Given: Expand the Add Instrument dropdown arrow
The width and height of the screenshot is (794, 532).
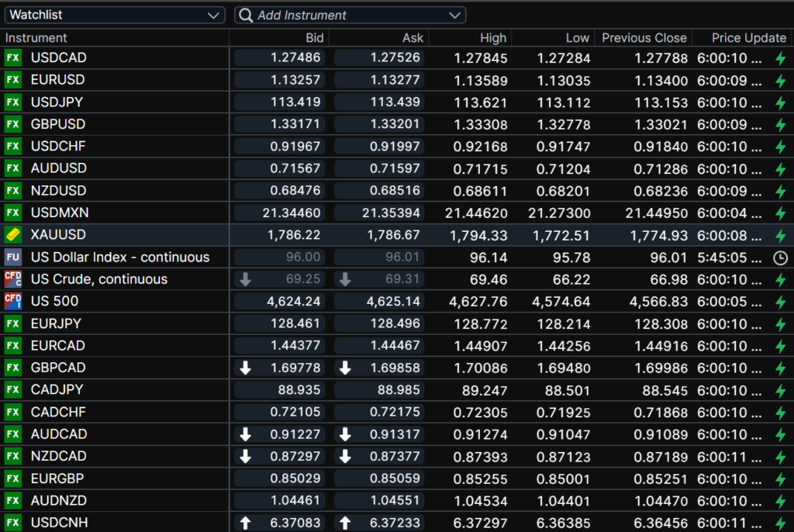Looking at the screenshot, I should coord(454,16).
